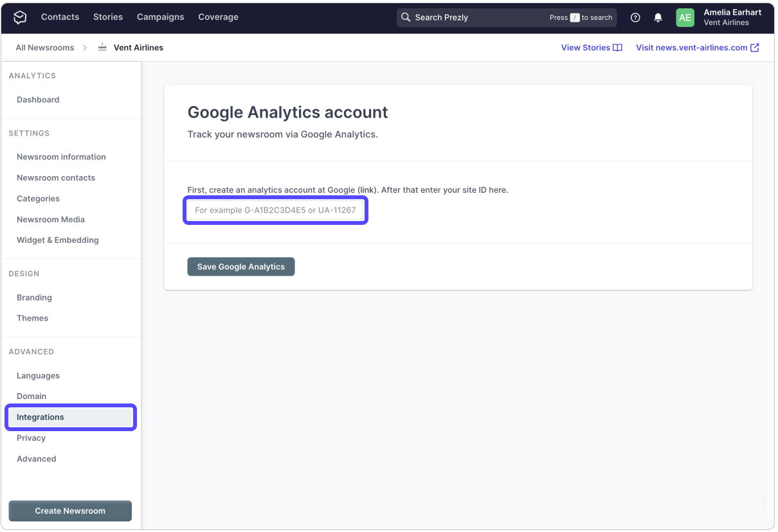Click the external link icon beside news.vent-airlines.com
Screen dimensions: 778x532
coord(755,48)
